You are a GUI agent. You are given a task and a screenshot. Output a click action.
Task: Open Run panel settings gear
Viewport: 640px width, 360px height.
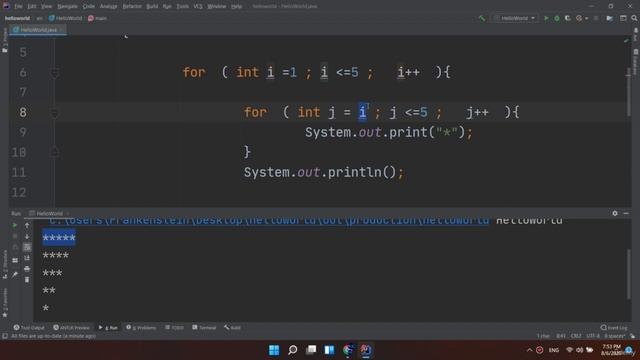coord(615,213)
